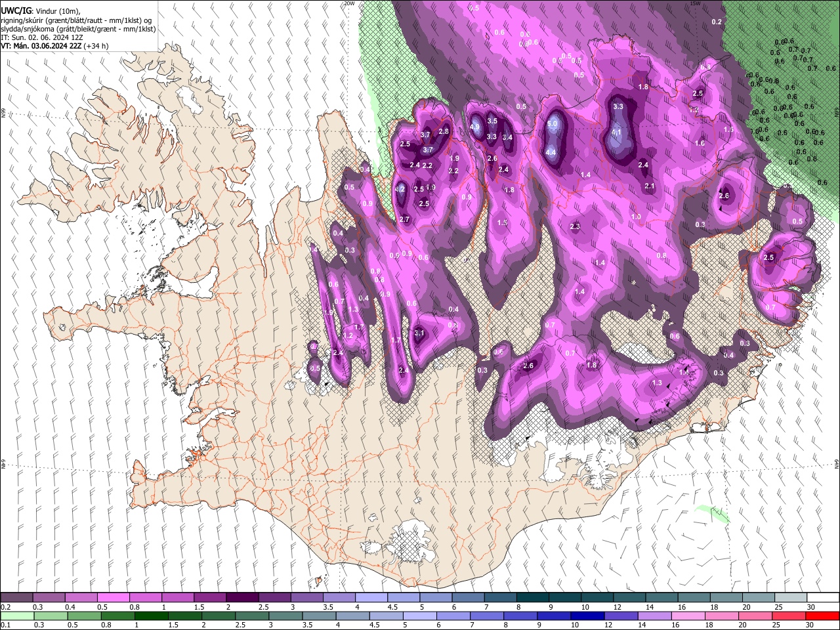Click the '2.1' precipitation value on the map
Image resolution: width=840 pixels, height=630 pixels.
click(650, 186)
